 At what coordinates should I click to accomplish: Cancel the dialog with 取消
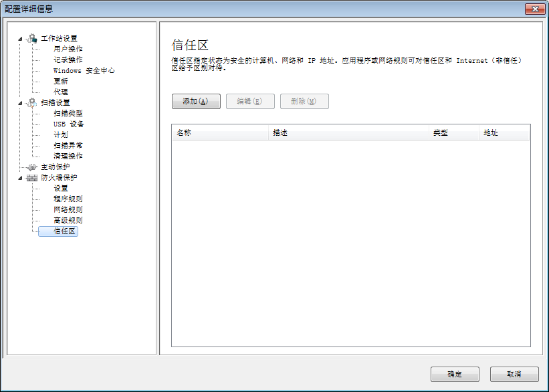click(514, 374)
